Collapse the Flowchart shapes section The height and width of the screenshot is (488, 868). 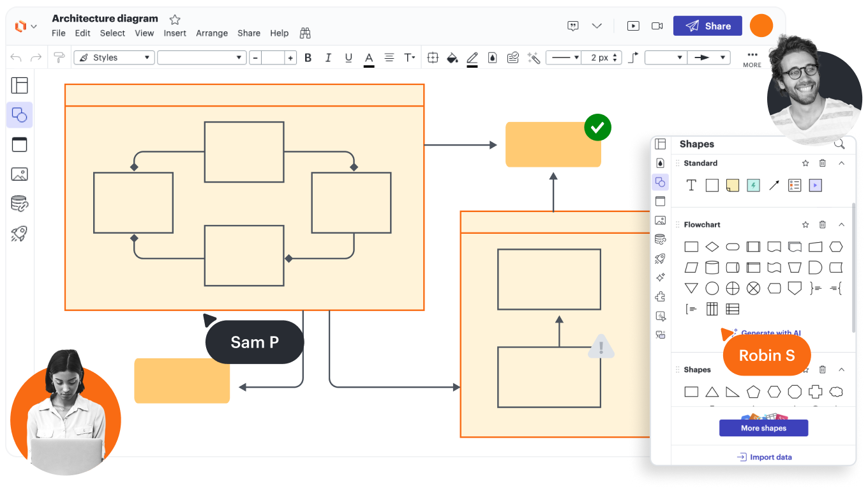[x=841, y=225]
